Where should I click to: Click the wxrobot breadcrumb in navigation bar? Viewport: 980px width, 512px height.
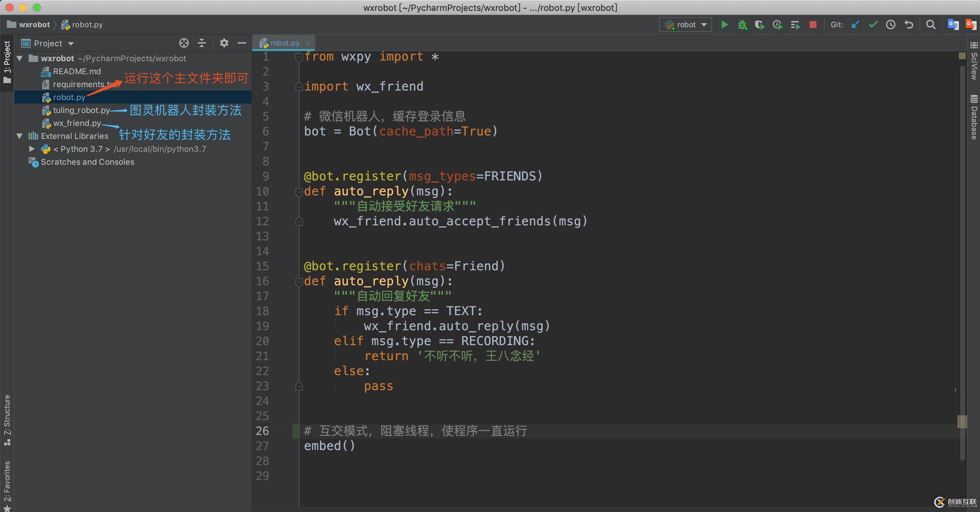[x=34, y=25]
